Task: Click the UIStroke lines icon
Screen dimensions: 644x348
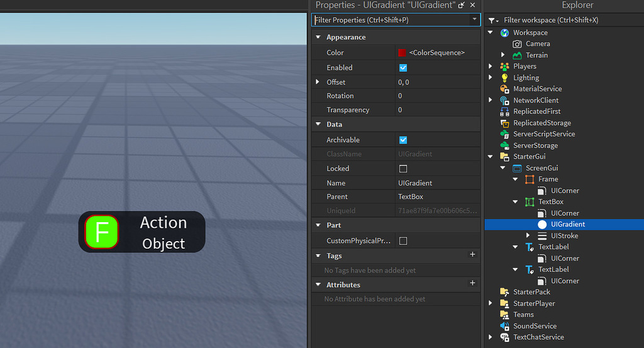Action: (x=542, y=236)
